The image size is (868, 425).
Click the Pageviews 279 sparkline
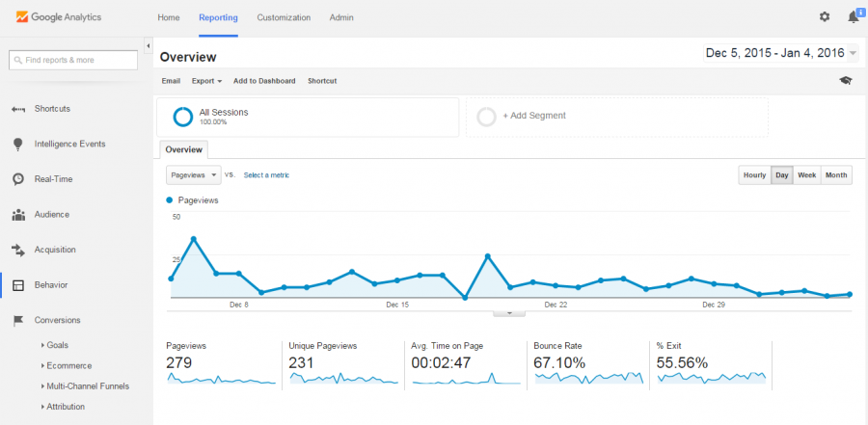pyautogui.click(x=222, y=379)
